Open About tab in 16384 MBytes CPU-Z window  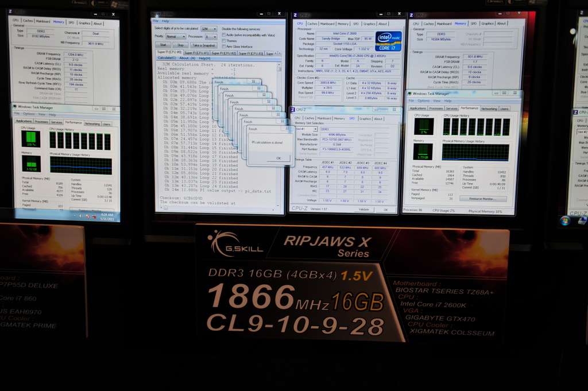[501, 23]
